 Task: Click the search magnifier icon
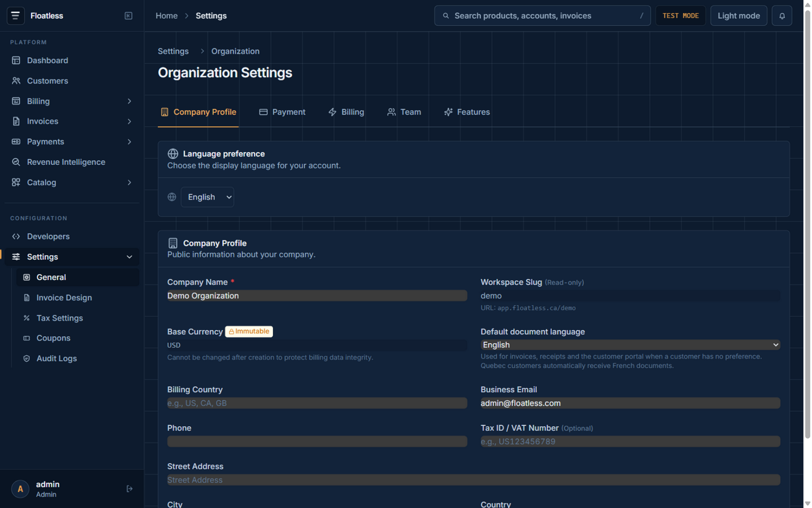445,16
